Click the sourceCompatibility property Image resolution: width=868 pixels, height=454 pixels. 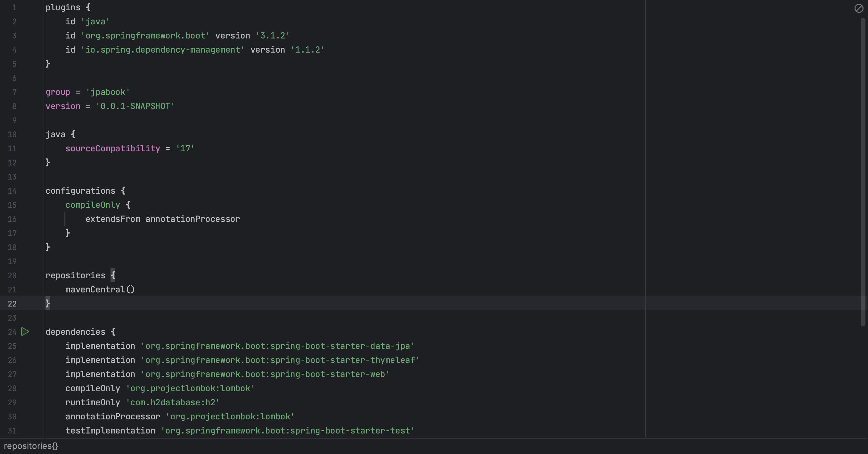coord(112,148)
